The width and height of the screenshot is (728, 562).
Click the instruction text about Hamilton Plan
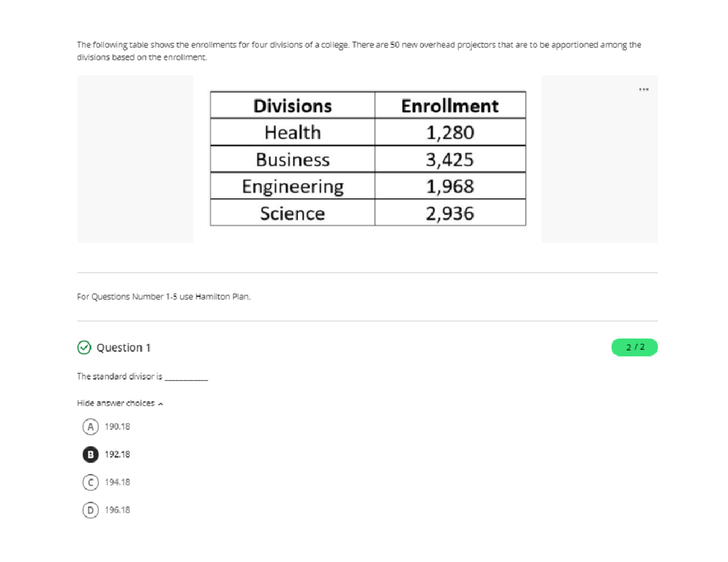[164, 296]
